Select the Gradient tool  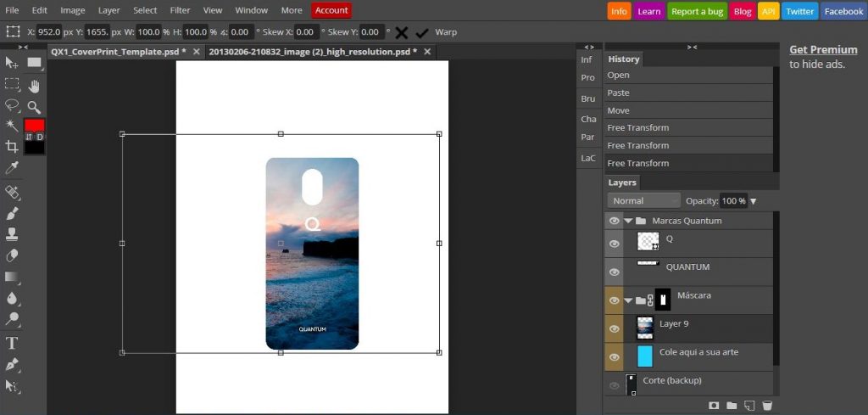coord(12,277)
